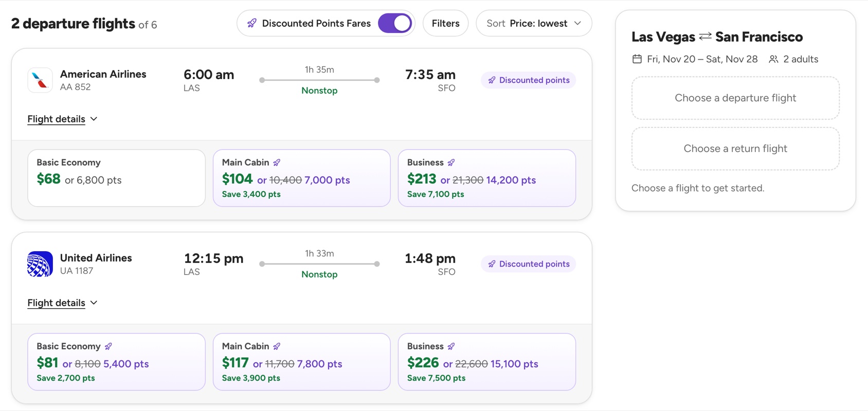This screenshot has height=411, width=868.
Task: Expand Flight details for United Airlines UA 1187
Action: tap(62, 303)
